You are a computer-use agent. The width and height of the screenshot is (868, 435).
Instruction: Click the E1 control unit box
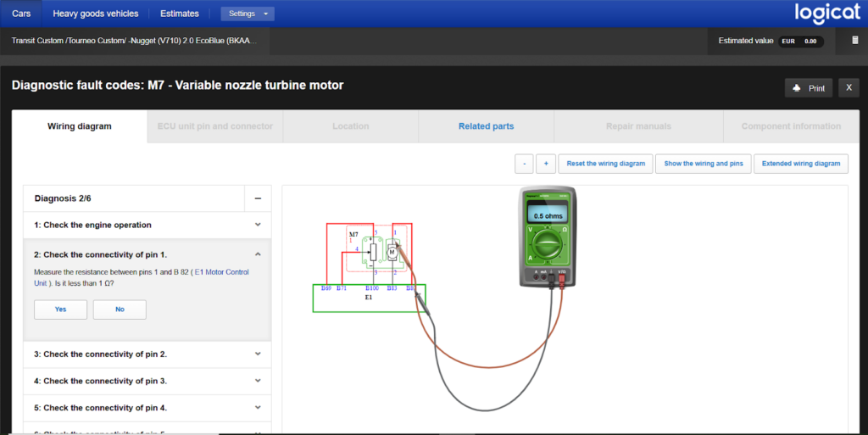[x=370, y=298]
